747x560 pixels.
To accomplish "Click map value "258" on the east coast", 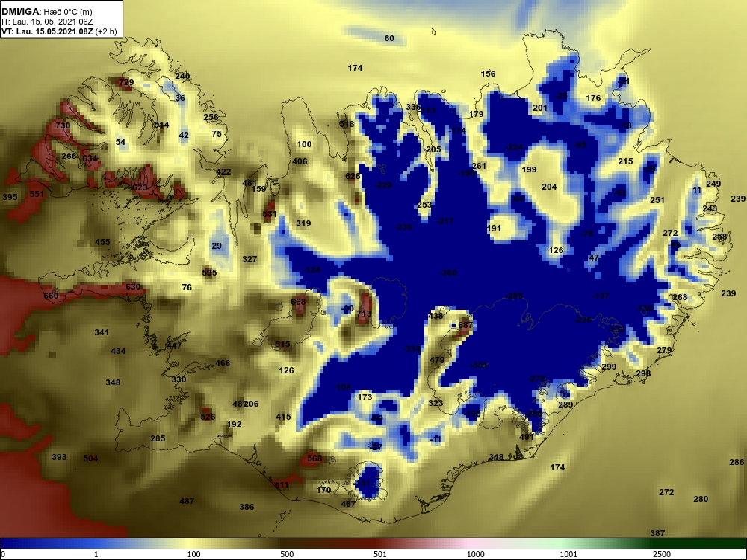I will pyautogui.click(x=719, y=237).
